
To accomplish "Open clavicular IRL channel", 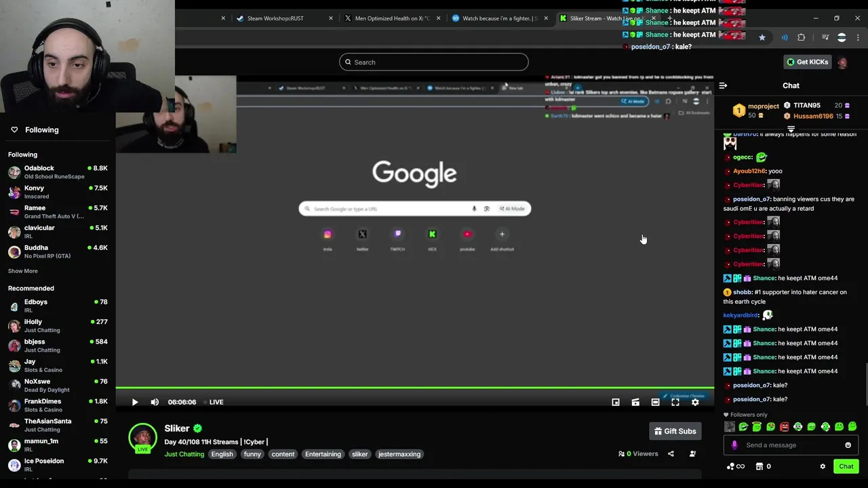I will pos(58,232).
